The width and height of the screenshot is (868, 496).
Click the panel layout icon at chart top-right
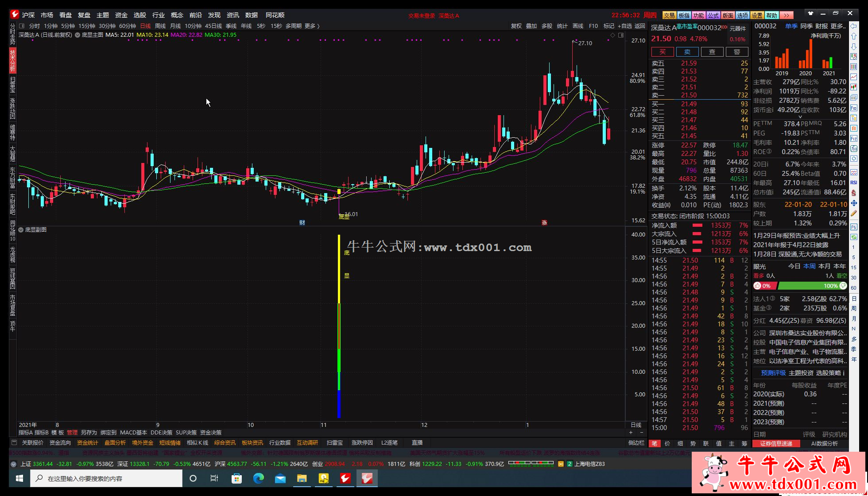(621, 35)
